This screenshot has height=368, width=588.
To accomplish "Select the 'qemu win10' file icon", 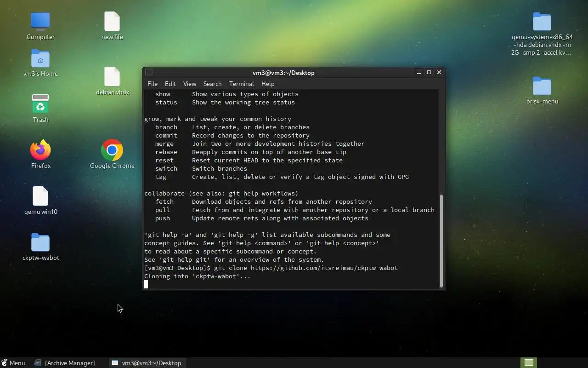I will point(40,196).
